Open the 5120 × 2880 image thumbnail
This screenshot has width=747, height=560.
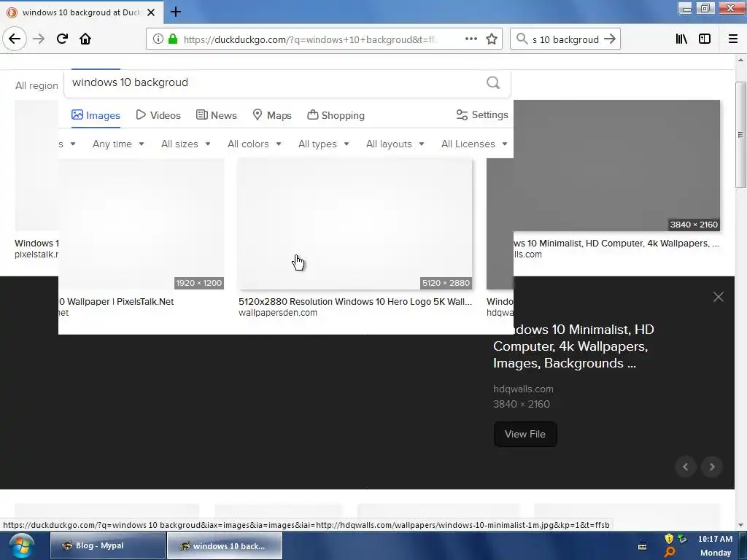(x=355, y=224)
